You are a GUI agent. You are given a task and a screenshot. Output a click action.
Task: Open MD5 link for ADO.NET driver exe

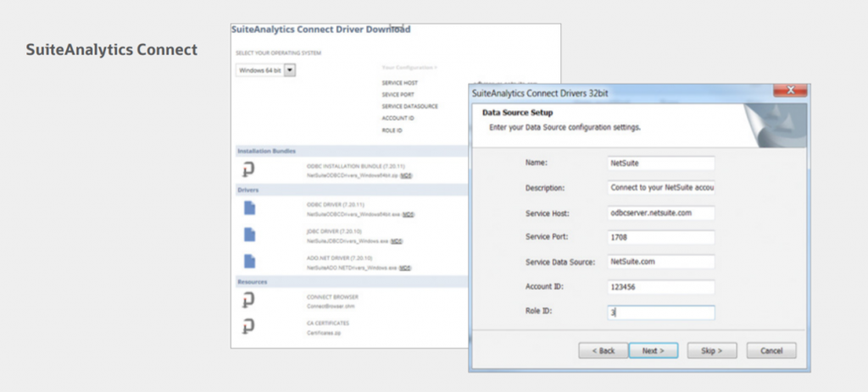point(405,268)
